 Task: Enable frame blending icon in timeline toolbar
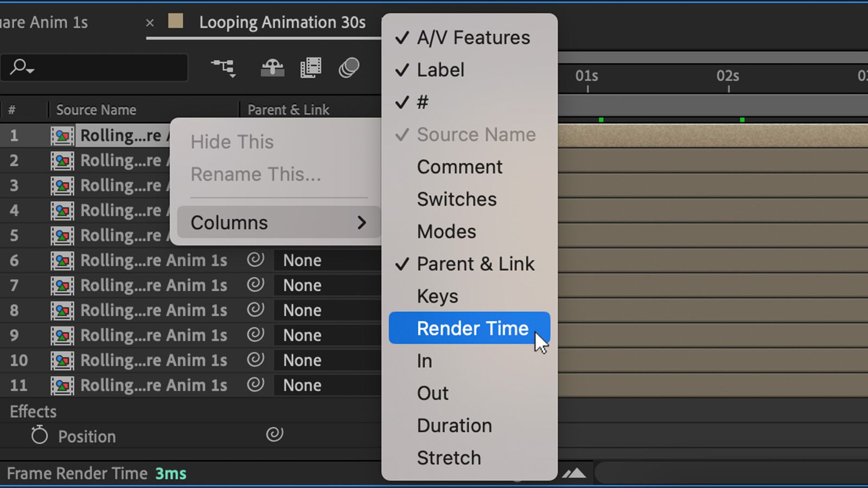click(x=311, y=68)
